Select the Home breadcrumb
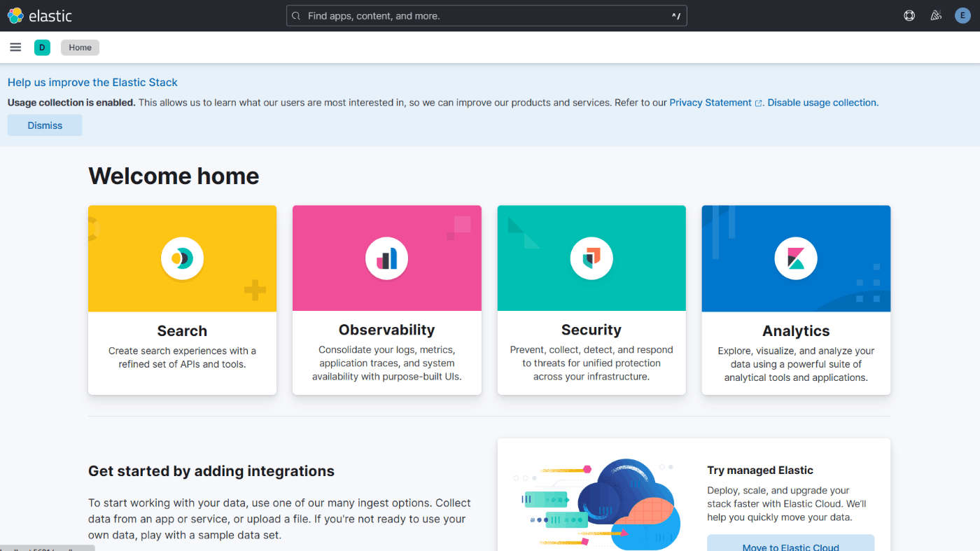Screen dimensions: 980x551 tap(80, 48)
